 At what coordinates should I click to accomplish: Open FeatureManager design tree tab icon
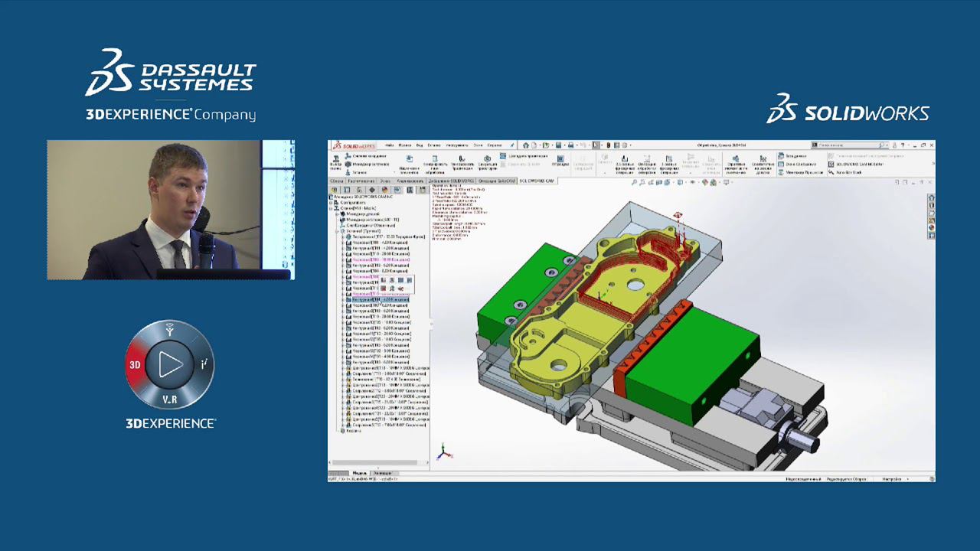334,190
